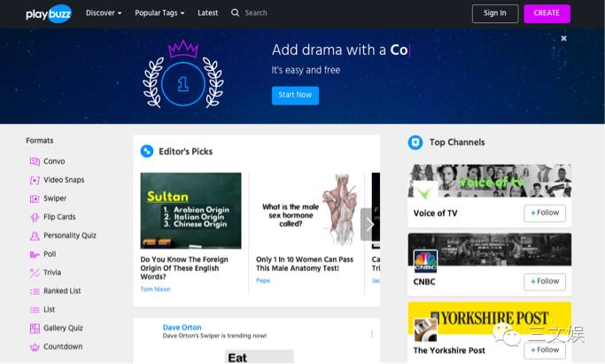Click the Yorkshire Post channel avatar

425,329
